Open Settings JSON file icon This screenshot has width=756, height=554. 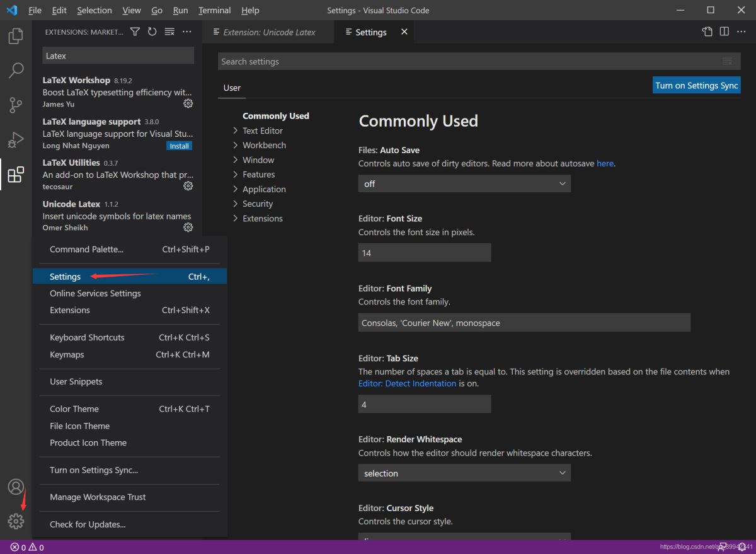[x=707, y=32]
